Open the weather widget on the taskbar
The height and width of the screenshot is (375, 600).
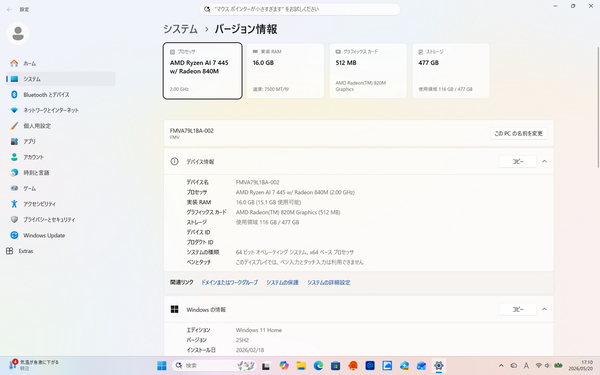[34, 365]
